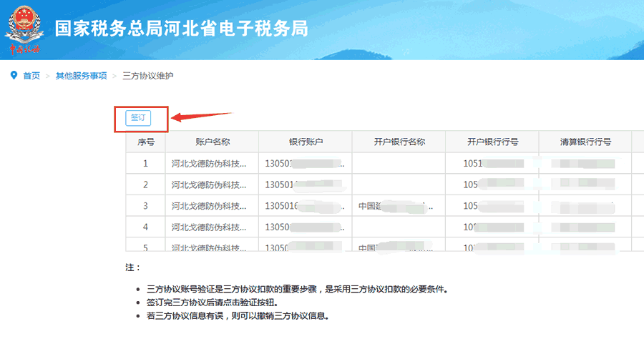The width and height of the screenshot is (644, 349).
Task: Select row 3 bank account starting 1305016
Action: (x=306, y=206)
